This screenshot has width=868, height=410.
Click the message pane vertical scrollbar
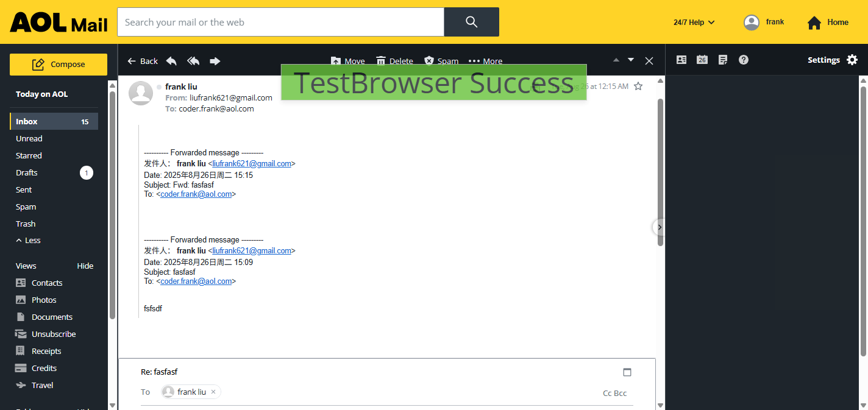[660, 171]
